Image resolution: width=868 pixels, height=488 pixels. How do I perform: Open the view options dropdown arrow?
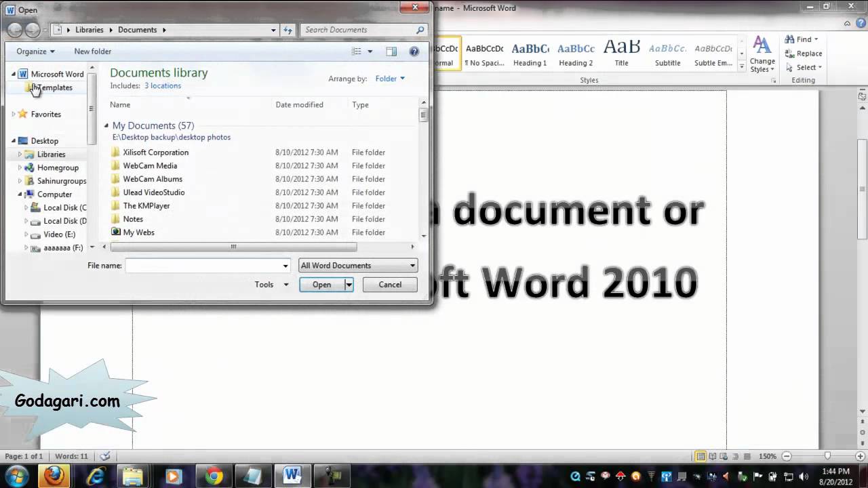(x=370, y=52)
